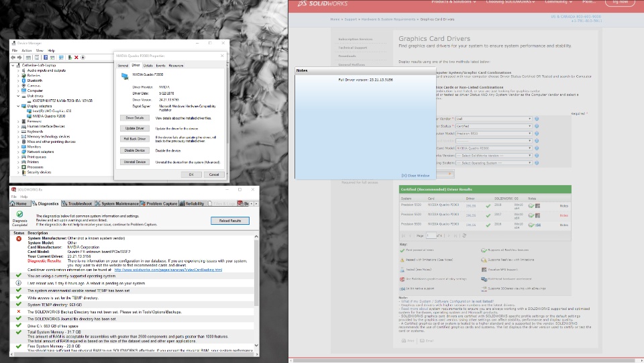Click help icon next to Certified status dropdown
The width and height of the screenshot is (644, 363).
click(537, 126)
